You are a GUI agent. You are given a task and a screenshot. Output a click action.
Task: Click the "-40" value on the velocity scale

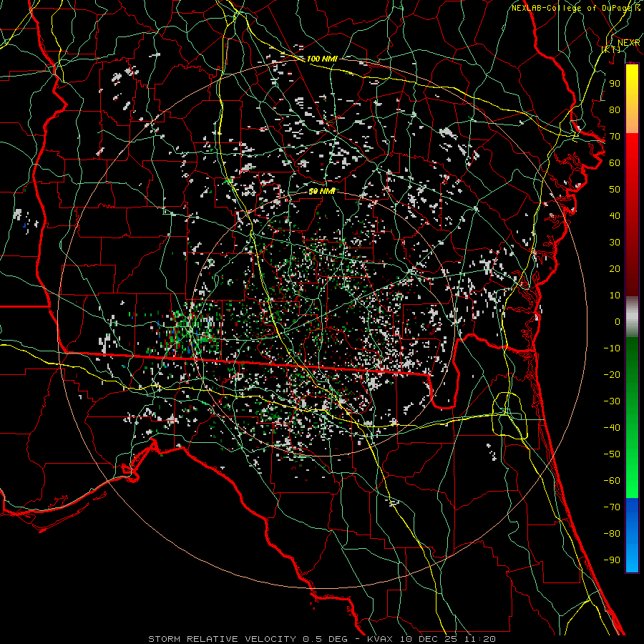pyautogui.click(x=612, y=428)
